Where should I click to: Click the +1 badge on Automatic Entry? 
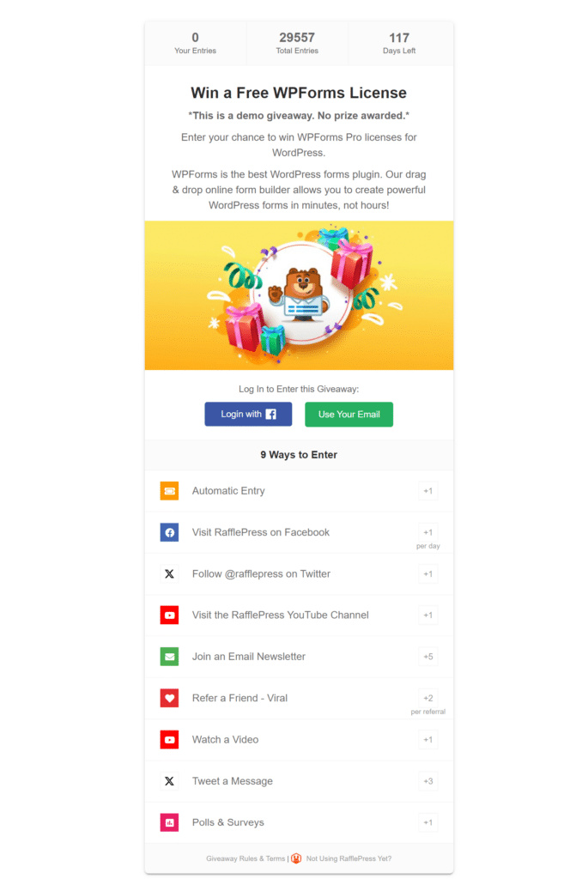[x=428, y=491]
